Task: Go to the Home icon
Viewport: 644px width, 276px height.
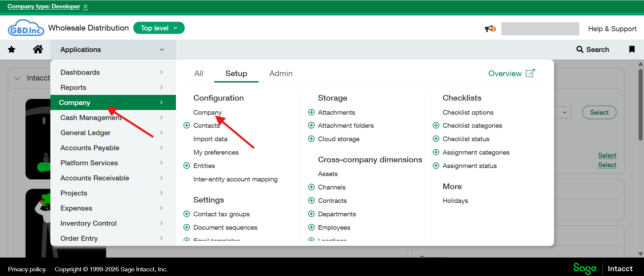Action: point(38,49)
